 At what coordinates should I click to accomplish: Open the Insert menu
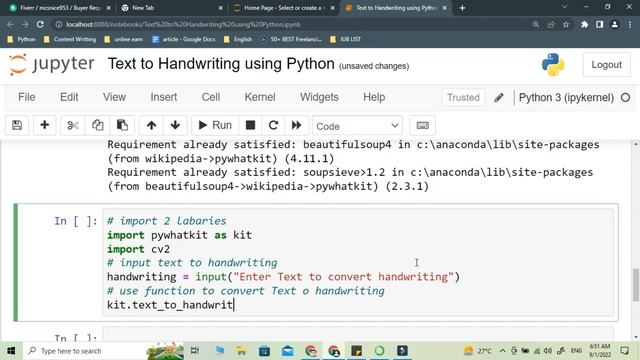click(x=164, y=97)
